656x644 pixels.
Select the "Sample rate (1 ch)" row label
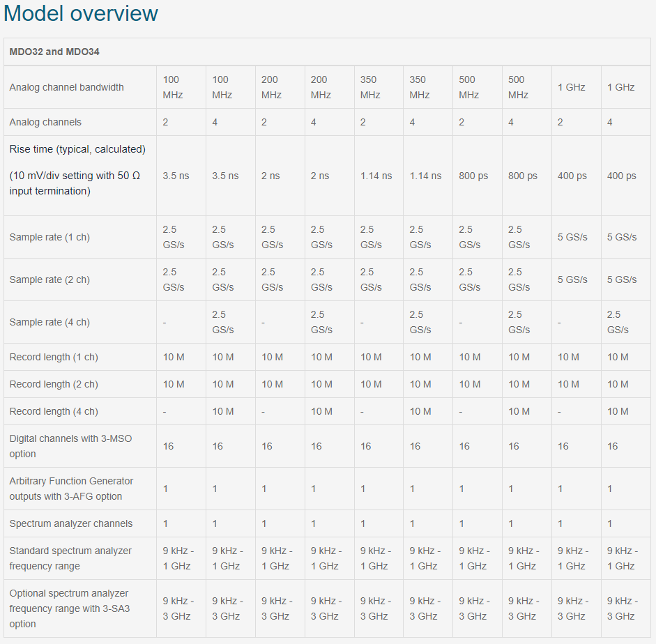[x=49, y=237]
